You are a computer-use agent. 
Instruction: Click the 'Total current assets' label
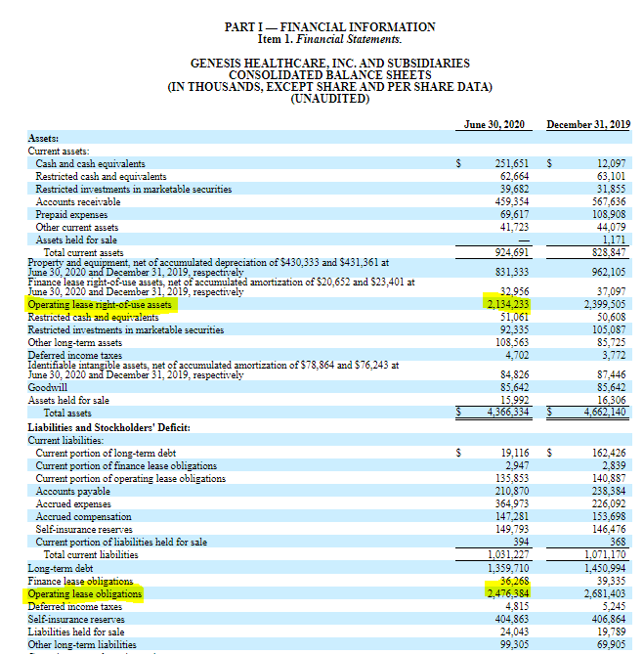84,253
